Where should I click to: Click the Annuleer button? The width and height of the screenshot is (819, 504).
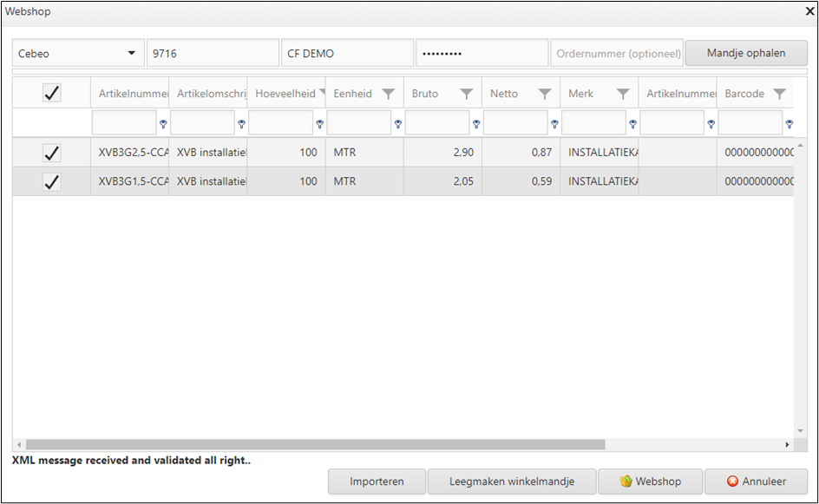[757, 481]
